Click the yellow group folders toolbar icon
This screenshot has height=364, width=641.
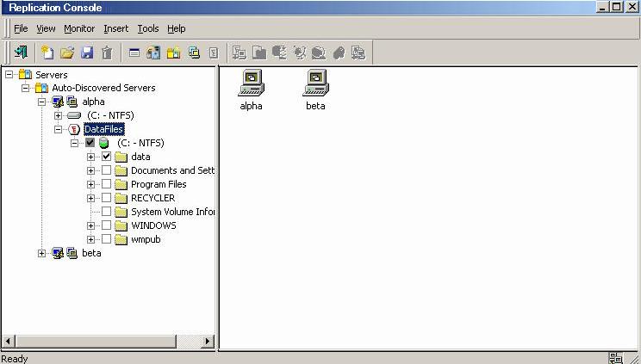click(x=173, y=52)
